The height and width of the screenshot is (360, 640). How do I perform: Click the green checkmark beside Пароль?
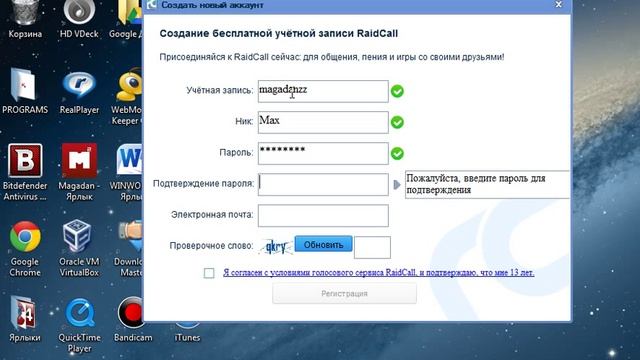click(x=397, y=153)
